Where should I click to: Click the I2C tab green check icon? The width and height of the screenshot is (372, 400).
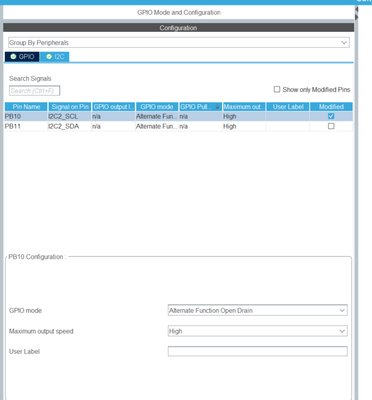49,57
